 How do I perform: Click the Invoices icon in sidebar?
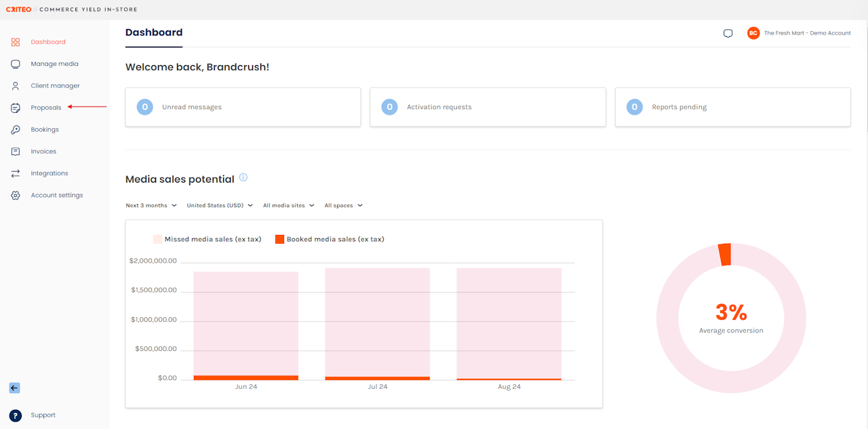(x=16, y=151)
